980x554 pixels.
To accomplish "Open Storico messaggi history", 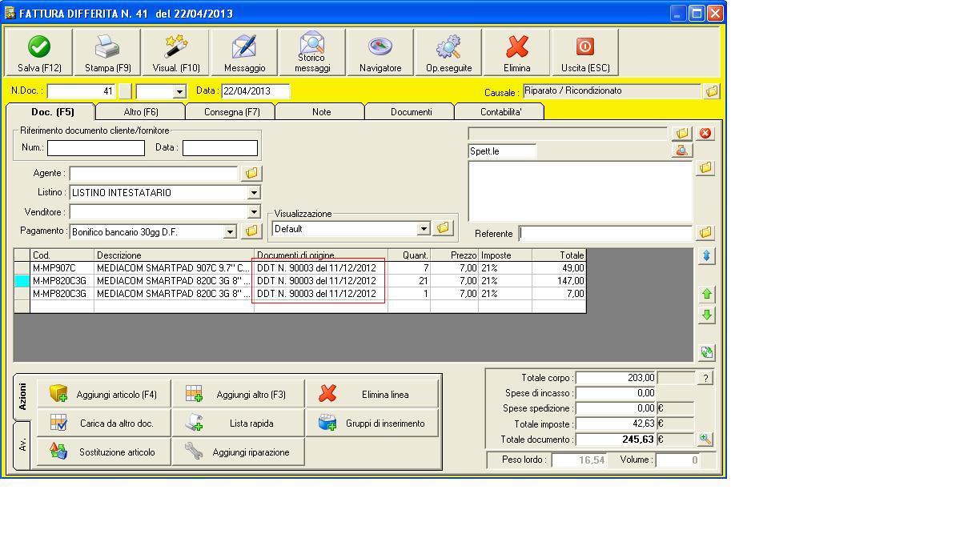I will pyautogui.click(x=312, y=53).
